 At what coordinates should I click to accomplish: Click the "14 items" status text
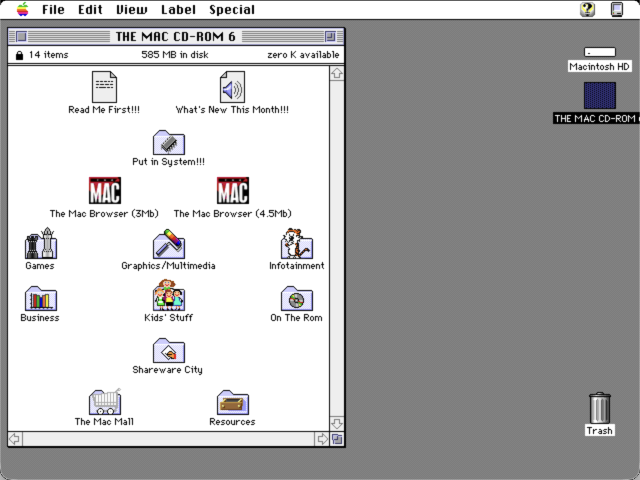tap(49, 55)
